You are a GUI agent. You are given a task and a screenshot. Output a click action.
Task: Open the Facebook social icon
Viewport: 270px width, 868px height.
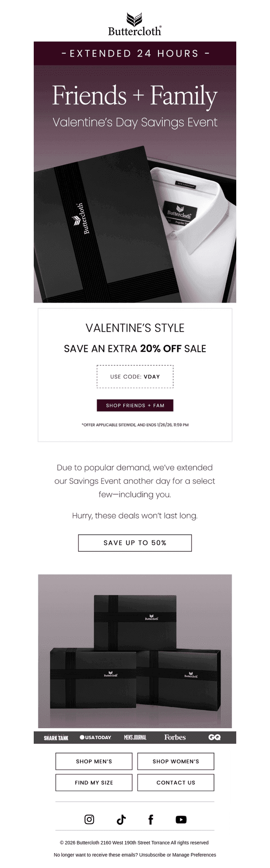click(151, 819)
